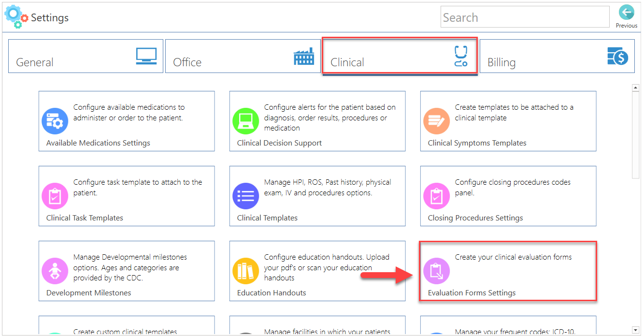Open Evaluation Forms Settings label
644x336 pixels.
(x=472, y=293)
